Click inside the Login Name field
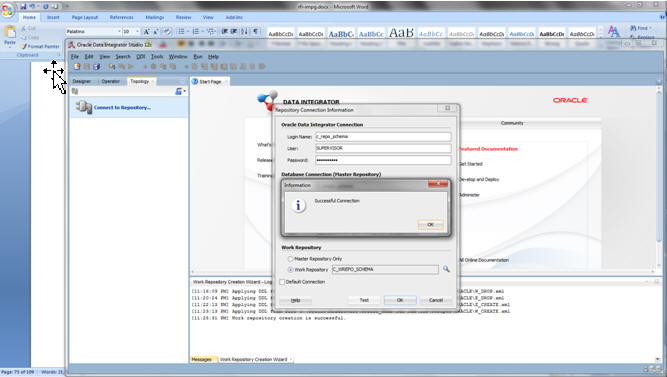The width and height of the screenshot is (667, 377). pyautogui.click(x=383, y=137)
